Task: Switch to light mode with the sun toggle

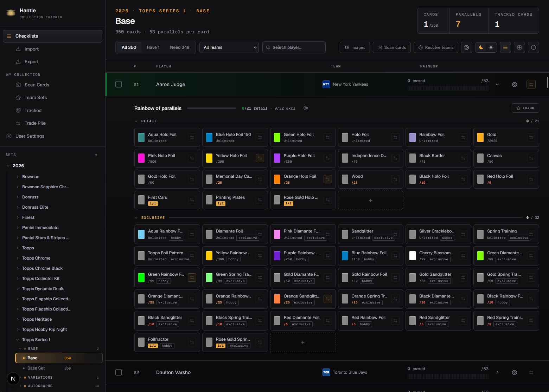Action: pos(491,47)
